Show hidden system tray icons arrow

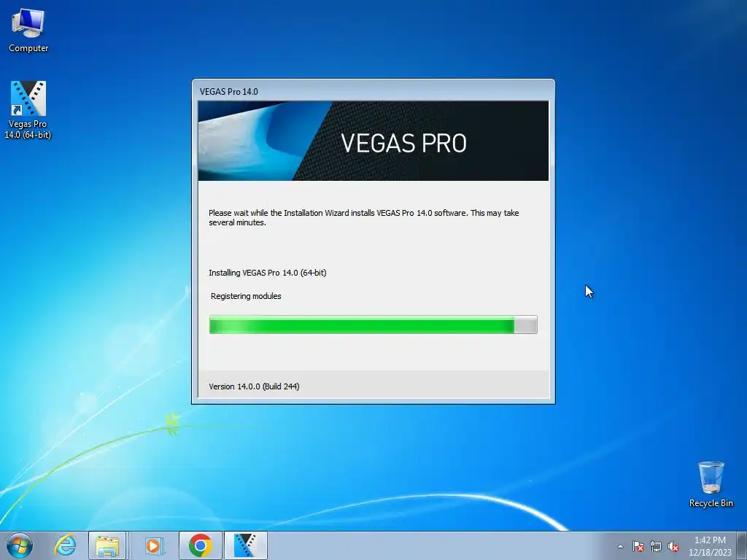click(620, 546)
